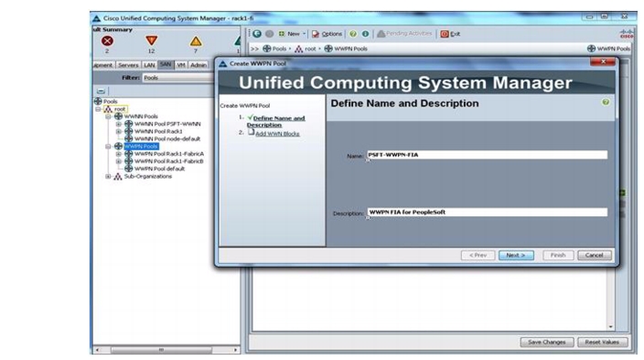644x360 pixels.
Task: Click the Name input field
Action: click(487, 155)
